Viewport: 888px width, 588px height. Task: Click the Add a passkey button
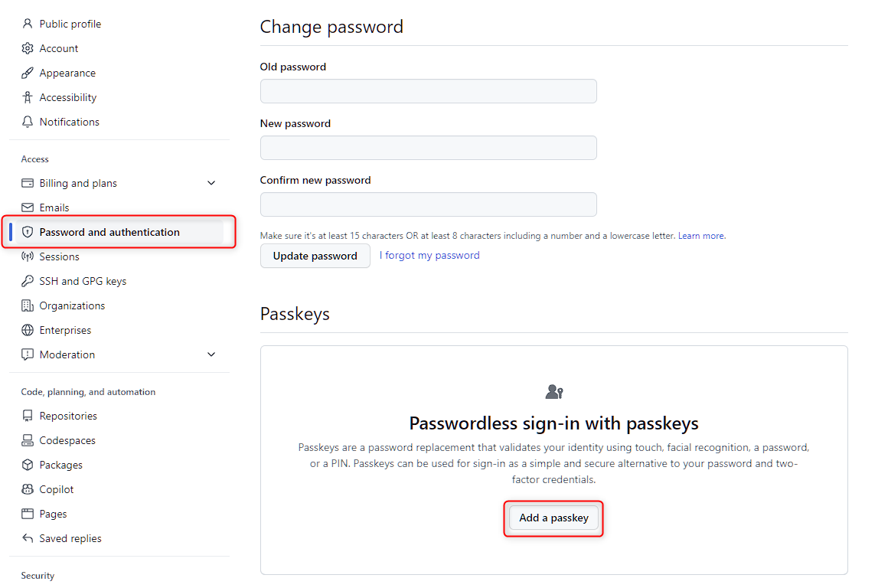tap(553, 518)
